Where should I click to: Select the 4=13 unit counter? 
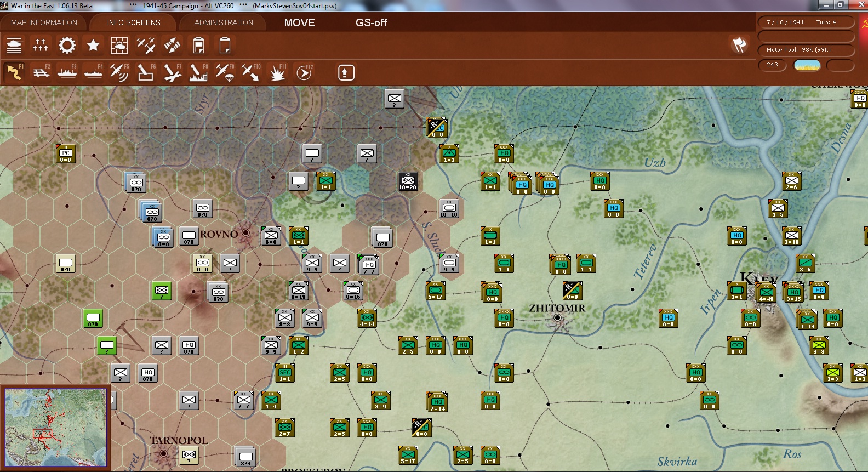[x=807, y=320]
